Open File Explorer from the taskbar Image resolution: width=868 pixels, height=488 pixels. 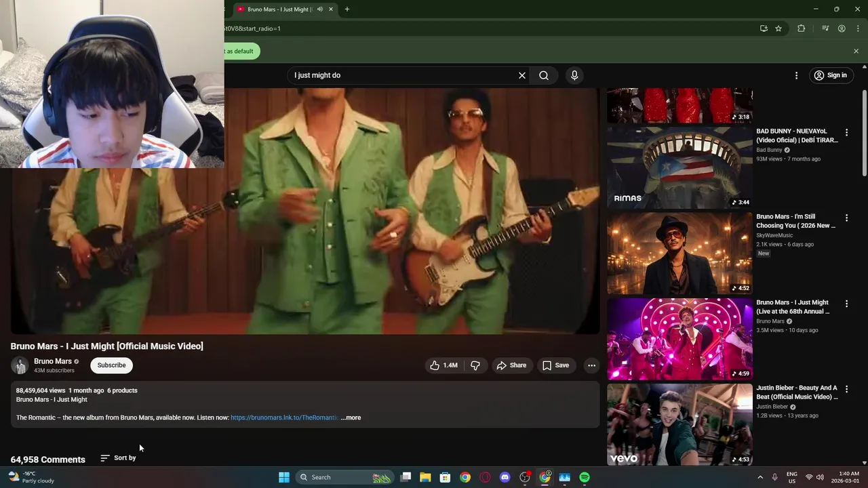pyautogui.click(x=425, y=477)
